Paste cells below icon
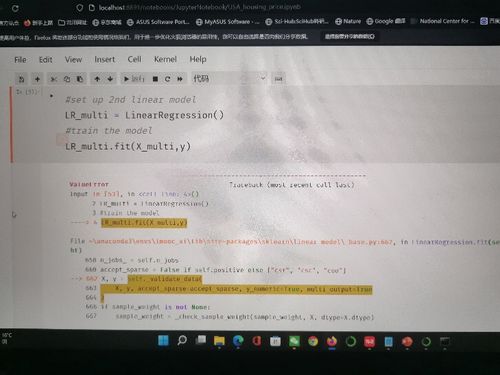 click(80, 79)
